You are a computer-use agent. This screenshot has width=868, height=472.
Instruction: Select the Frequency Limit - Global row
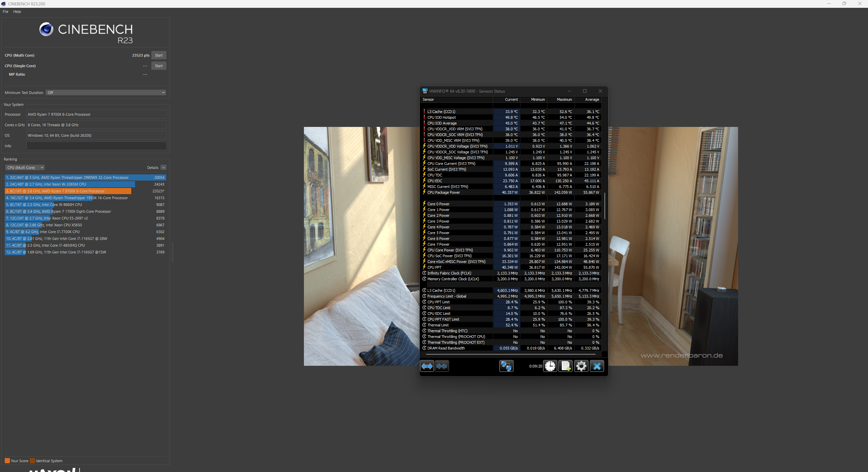[x=511, y=296]
